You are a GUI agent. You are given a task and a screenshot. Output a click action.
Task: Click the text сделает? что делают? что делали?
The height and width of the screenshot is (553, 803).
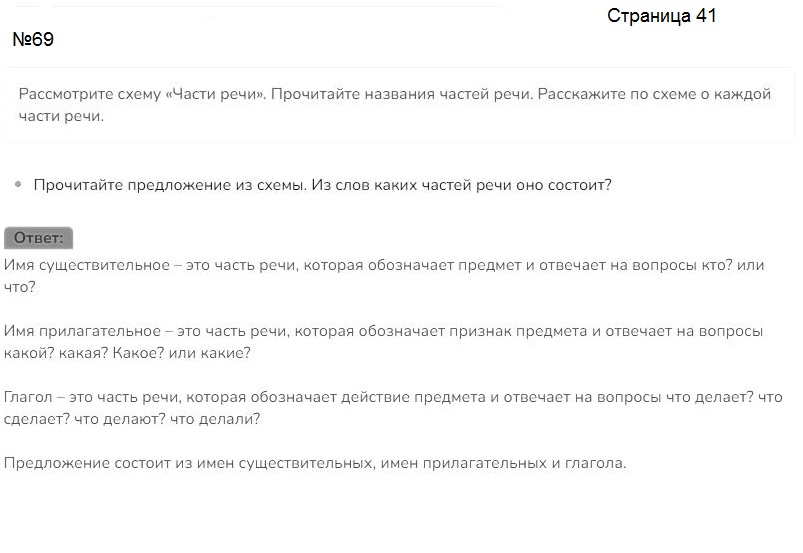click(132, 419)
